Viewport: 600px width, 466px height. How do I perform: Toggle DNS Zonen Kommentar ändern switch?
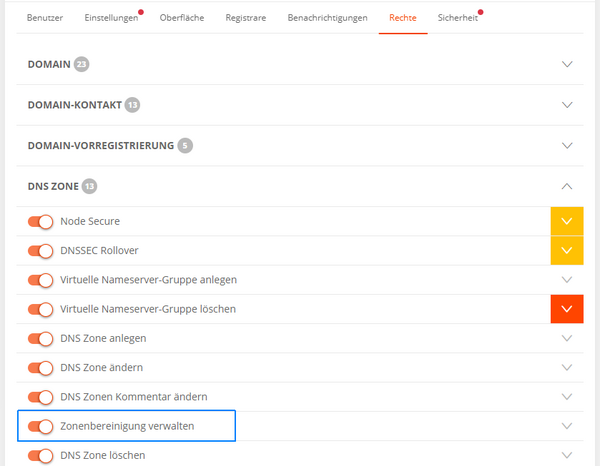(x=40, y=397)
